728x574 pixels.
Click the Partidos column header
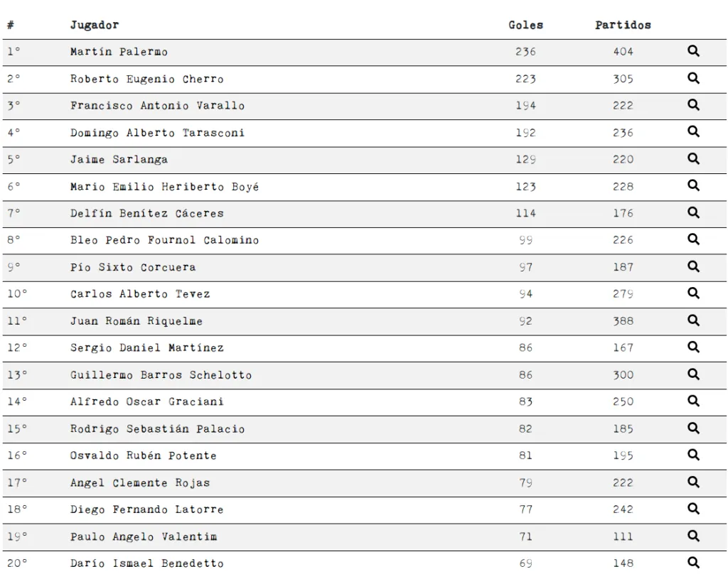click(x=623, y=25)
